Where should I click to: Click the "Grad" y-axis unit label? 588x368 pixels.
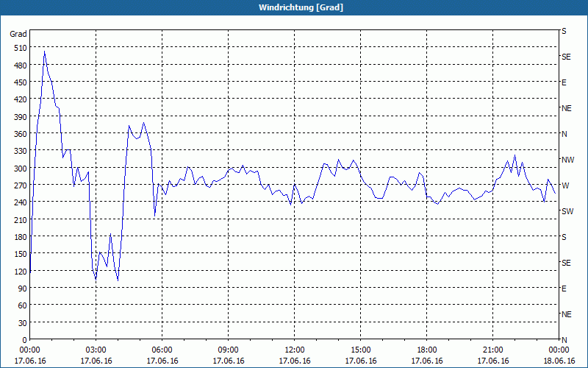[18, 34]
